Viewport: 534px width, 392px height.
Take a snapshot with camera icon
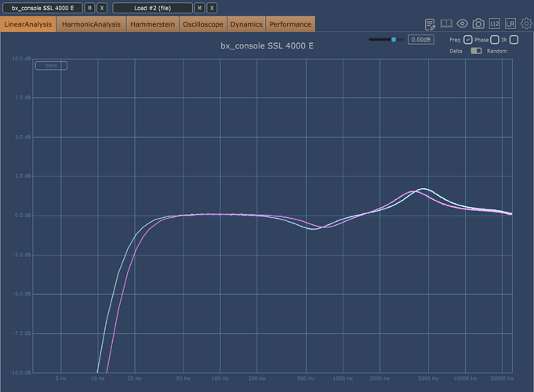478,24
